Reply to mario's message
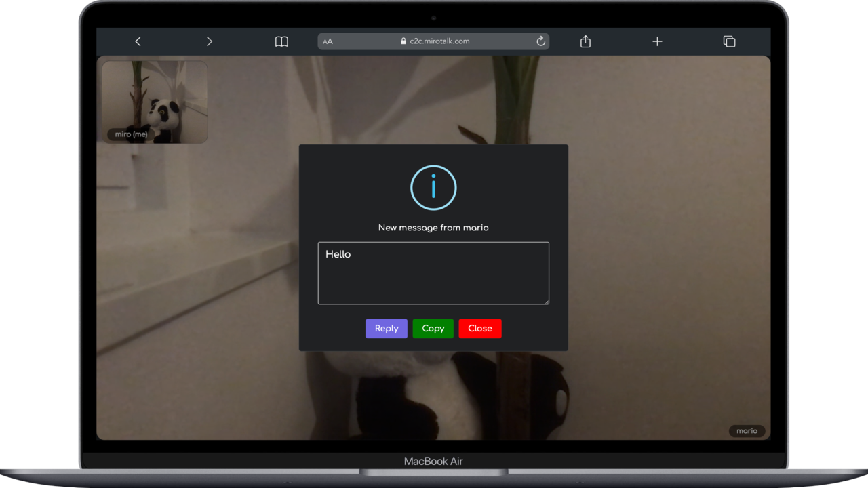Screen dimensions: 868x488 (386, 329)
